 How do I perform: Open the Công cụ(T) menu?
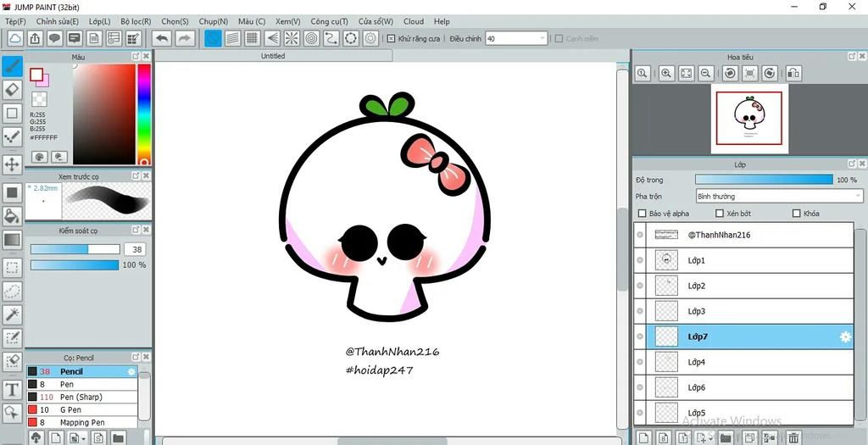pyautogui.click(x=330, y=21)
